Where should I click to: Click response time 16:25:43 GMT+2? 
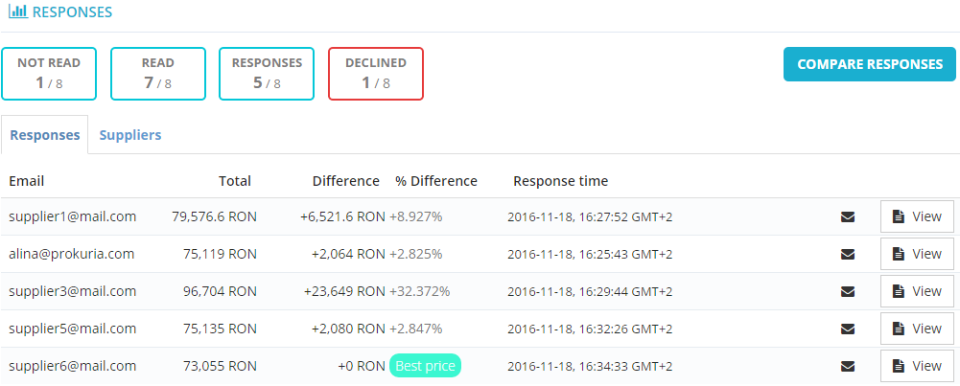click(590, 254)
